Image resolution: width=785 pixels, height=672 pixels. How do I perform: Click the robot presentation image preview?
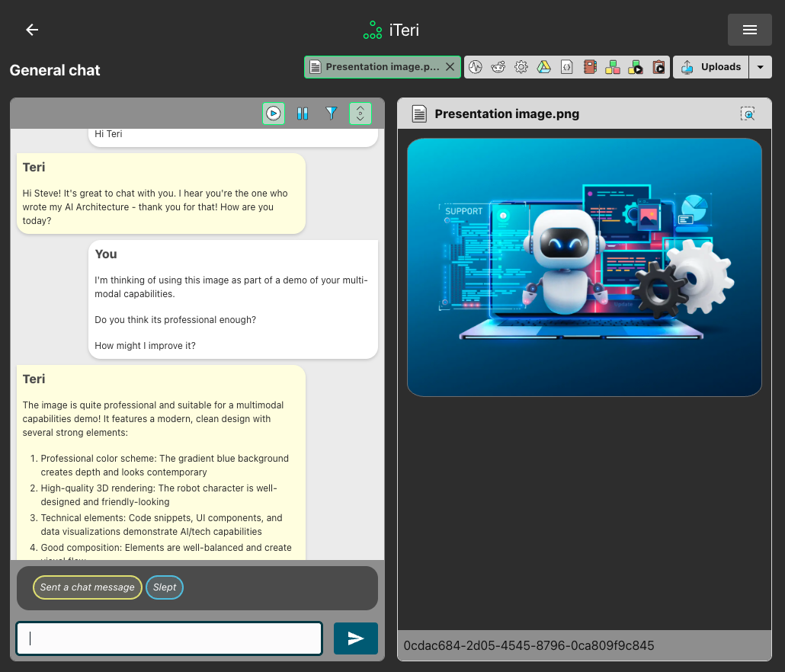(x=585, y=267)
